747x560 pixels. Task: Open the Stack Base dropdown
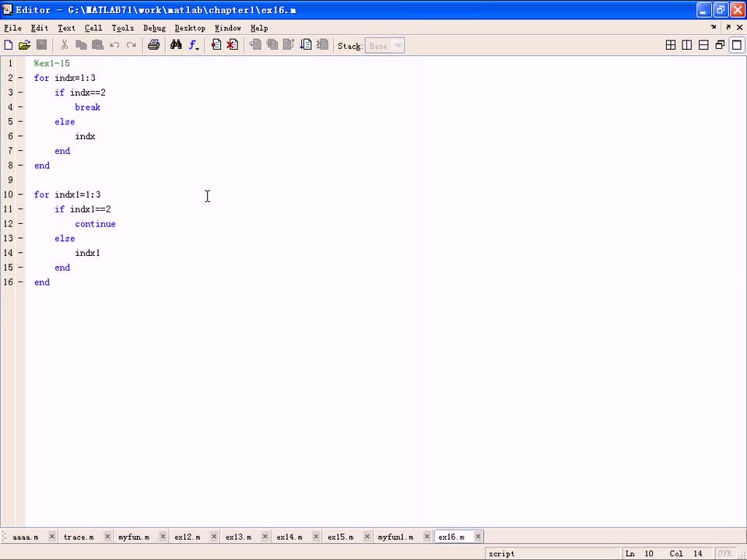tap(384, 46)
